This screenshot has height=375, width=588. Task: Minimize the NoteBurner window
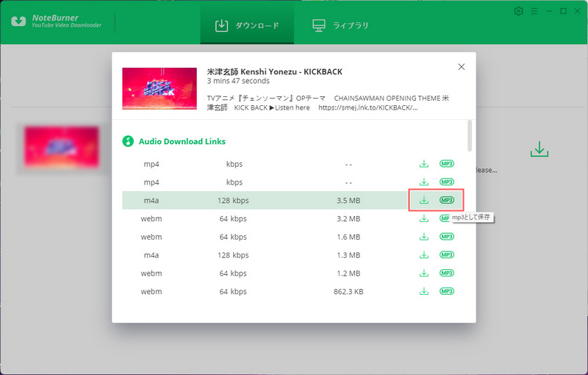click(549, 11)
